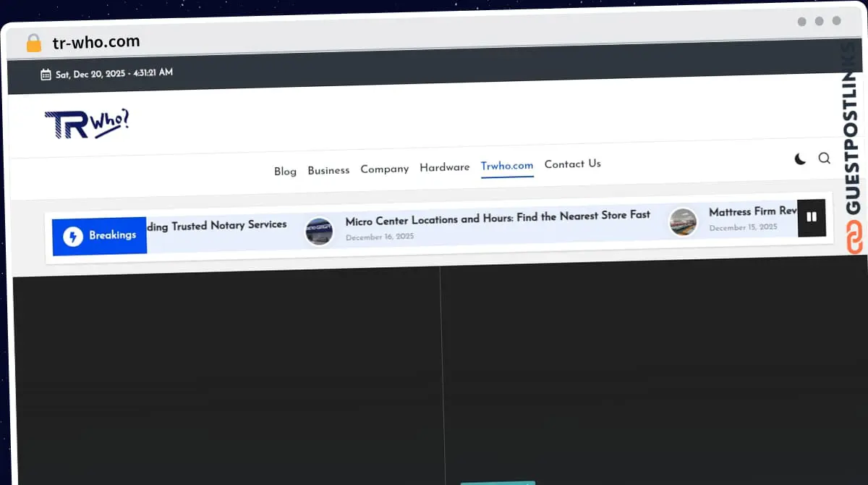
Task: Click the Guestpostlinks chain-link logo
Action: 854,238
